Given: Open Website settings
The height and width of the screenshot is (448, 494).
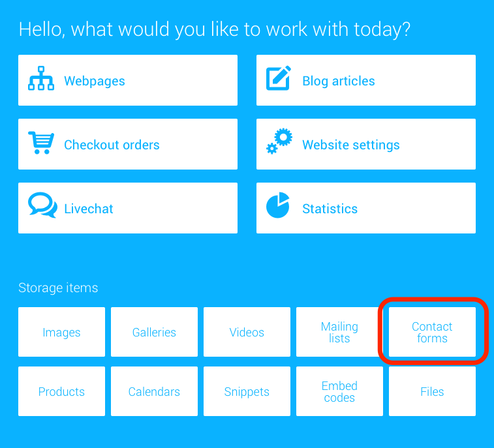Looking at the screenshot, I should click(x=366, y=144).
